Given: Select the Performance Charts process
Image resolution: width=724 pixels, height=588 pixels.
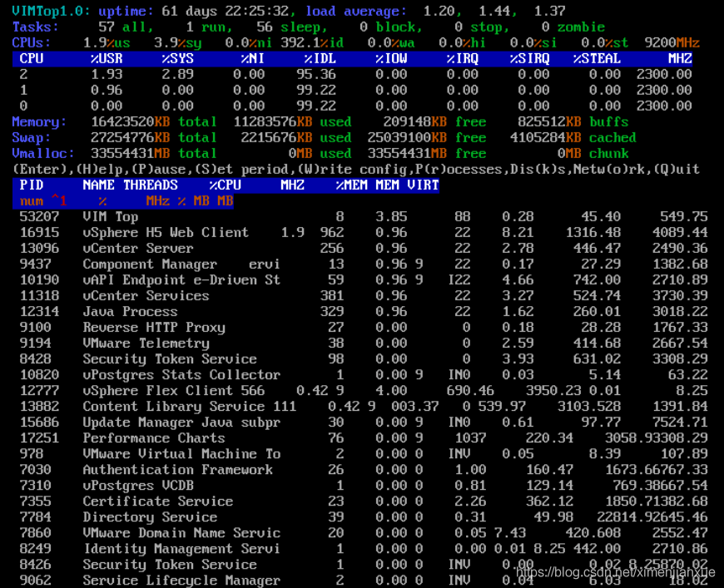Looking at the screenshot, I should click(x=154, y=438).
